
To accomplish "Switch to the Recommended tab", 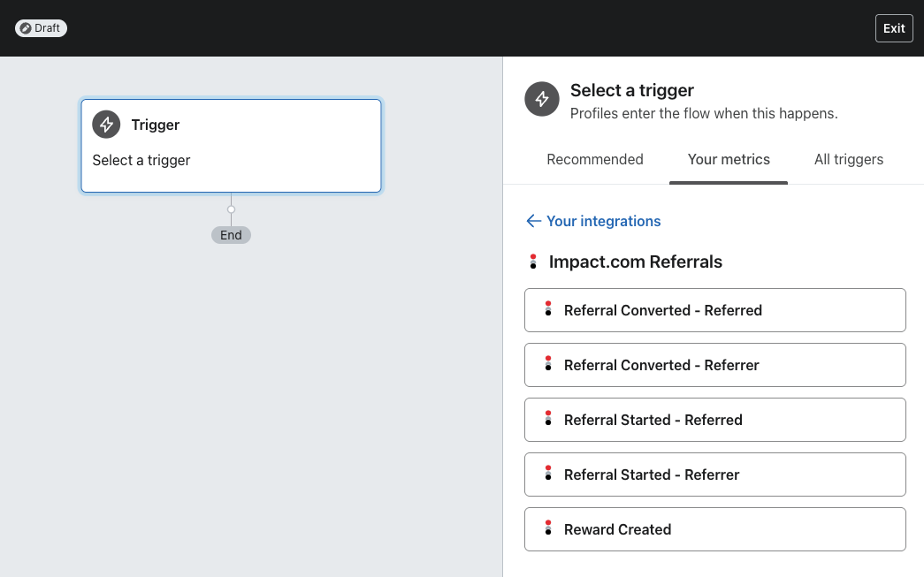I will pos(595,160).
